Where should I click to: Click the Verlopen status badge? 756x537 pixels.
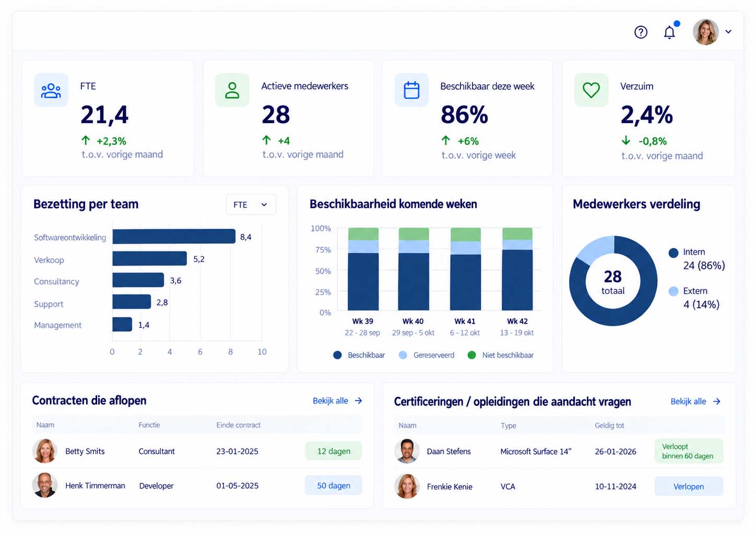[x=689, y=486]
